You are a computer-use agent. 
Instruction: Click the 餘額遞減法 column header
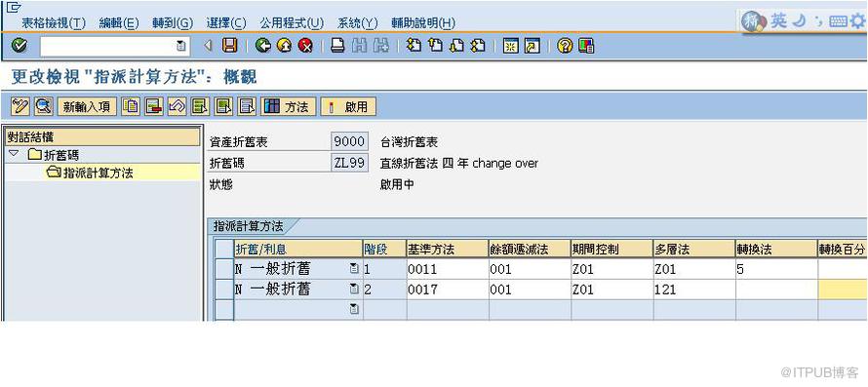pyautogui.click(x=530, y=250)
